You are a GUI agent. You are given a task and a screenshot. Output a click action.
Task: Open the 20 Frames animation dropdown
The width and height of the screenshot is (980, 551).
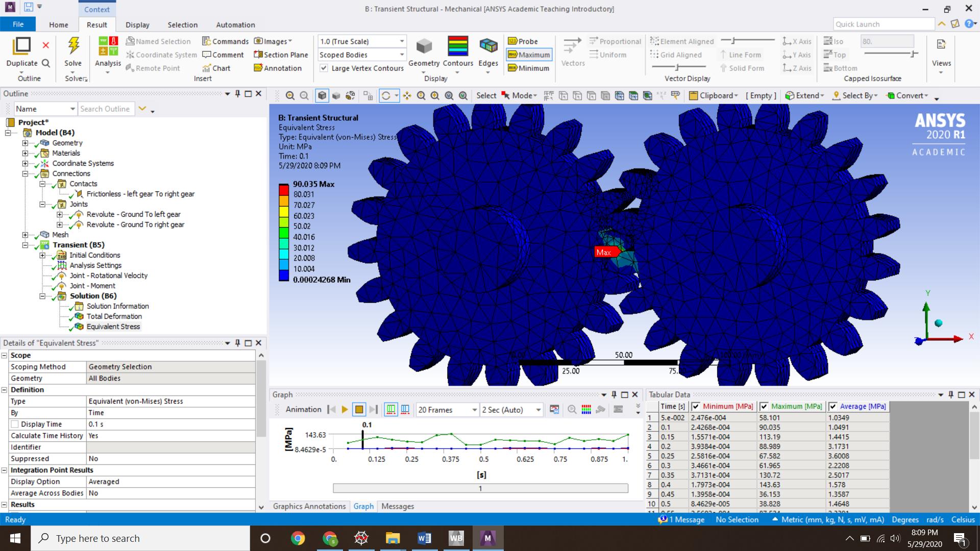click(x=475, y=410)
